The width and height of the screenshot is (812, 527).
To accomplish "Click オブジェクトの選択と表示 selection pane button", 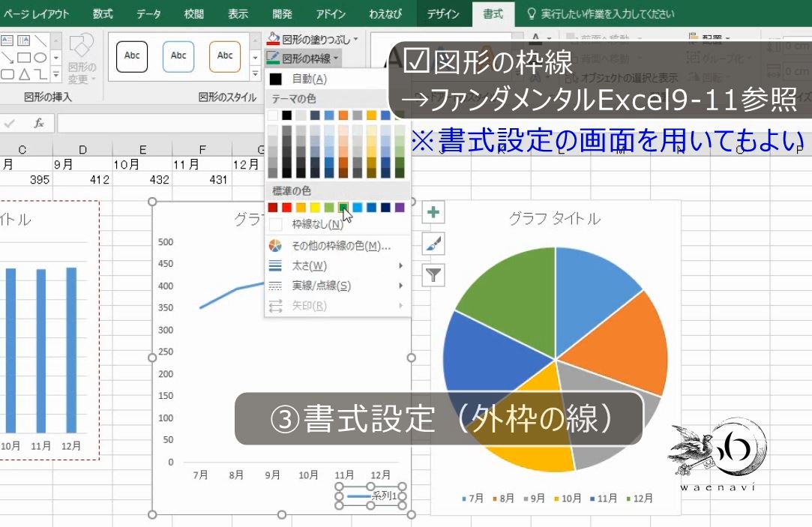I will click(622, 78).
